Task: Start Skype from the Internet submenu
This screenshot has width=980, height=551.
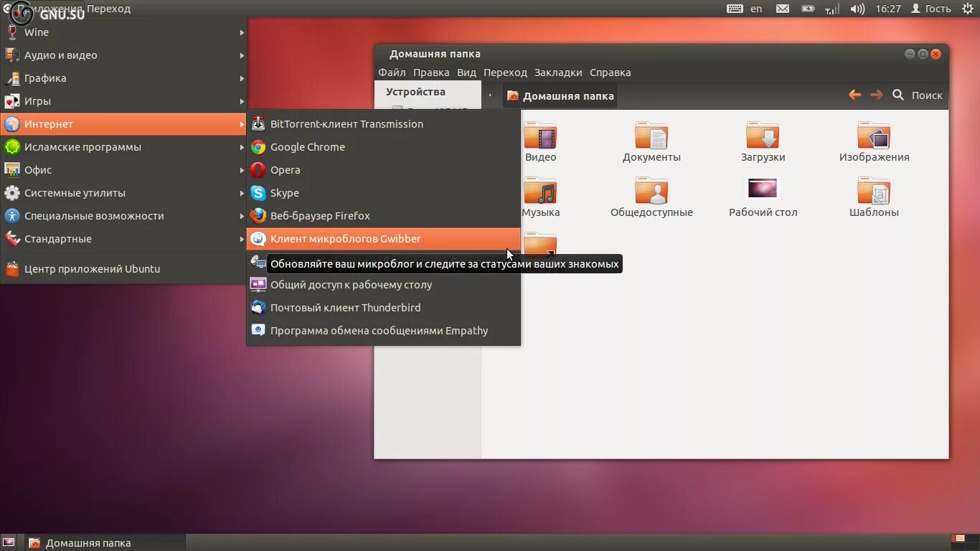Action: (383, 193)
